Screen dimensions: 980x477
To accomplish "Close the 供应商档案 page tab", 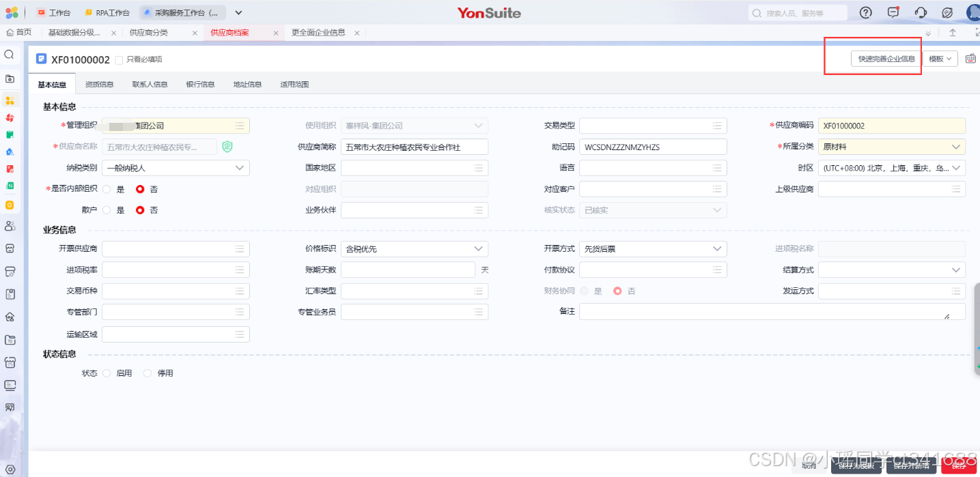I will 276,33.
